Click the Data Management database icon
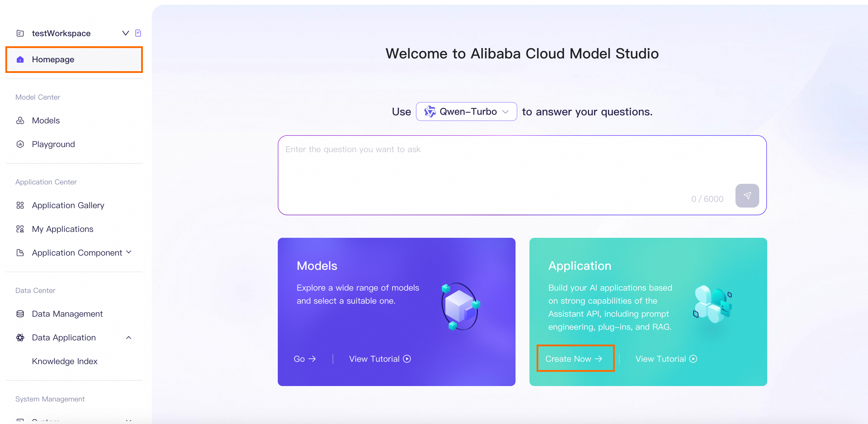 [20, 314]
